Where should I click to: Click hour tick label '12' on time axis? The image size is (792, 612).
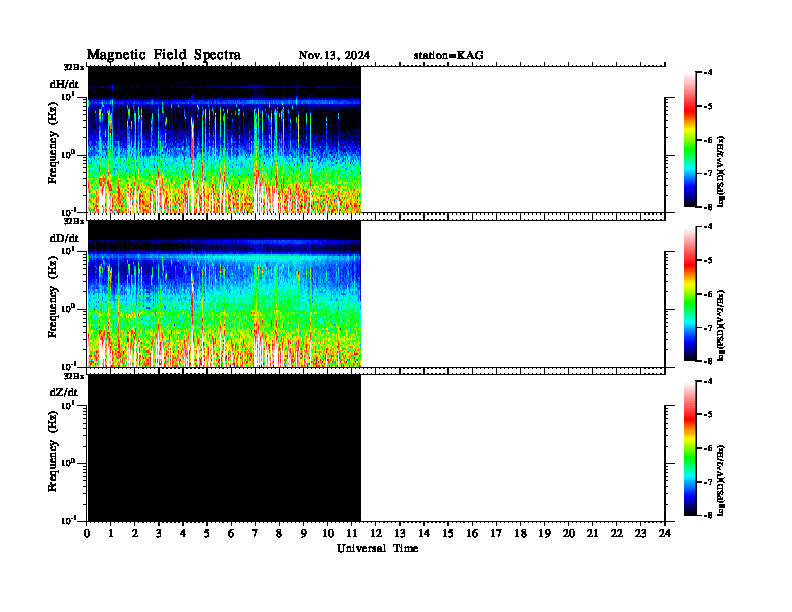coord(376,534)
